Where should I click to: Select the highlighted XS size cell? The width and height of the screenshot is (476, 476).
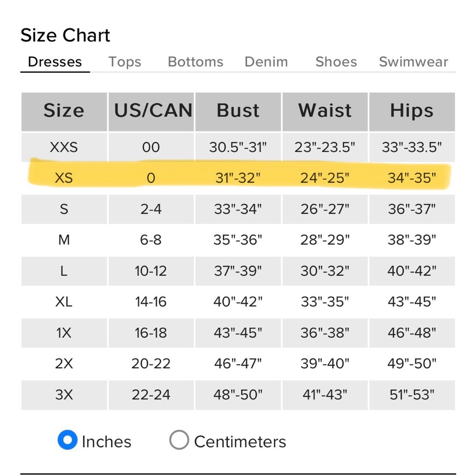click(x=64, y=178)
